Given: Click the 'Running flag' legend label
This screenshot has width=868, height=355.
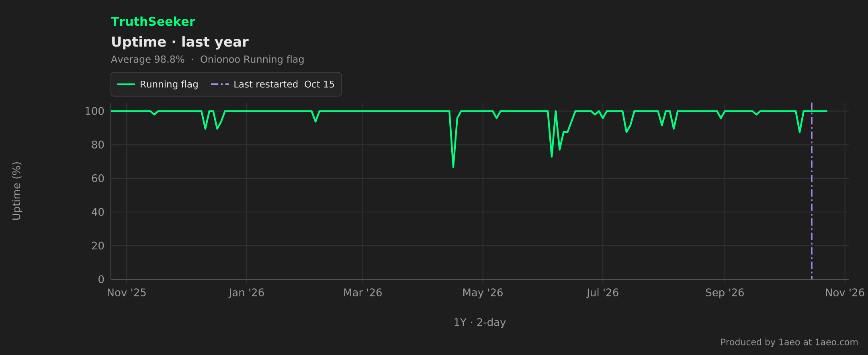Looking at the screenshot, I should click(169, 84).
